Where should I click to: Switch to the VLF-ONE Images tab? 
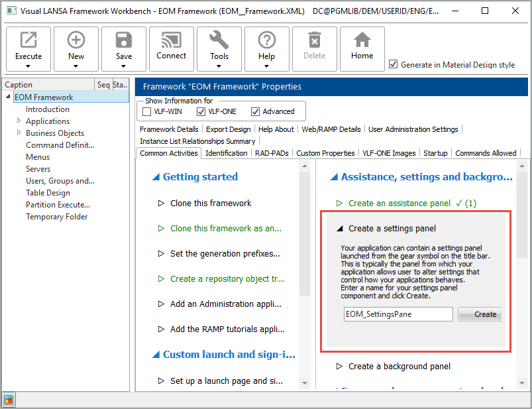pyautogui.click(x=389, y=153)
